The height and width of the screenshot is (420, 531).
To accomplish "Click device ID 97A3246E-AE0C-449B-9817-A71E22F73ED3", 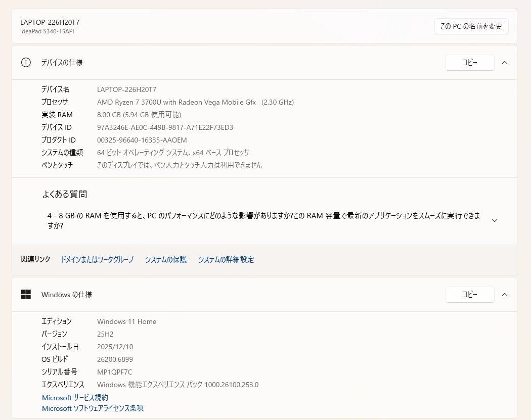I will 165,127.
